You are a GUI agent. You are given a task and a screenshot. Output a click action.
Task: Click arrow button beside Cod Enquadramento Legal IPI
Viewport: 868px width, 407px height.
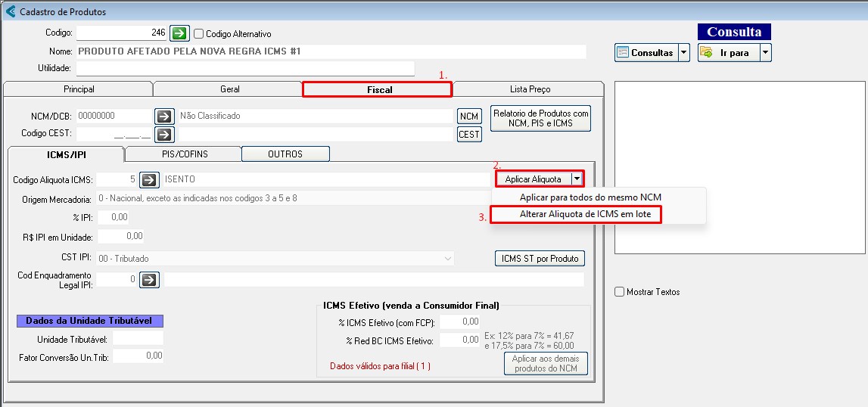148,280
